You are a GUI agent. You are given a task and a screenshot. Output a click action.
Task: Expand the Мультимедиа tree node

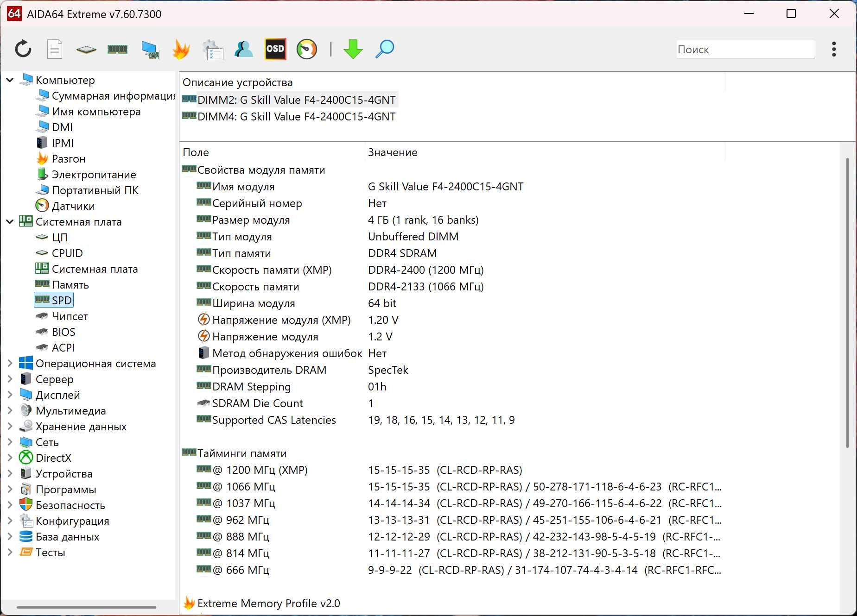coord(10,411)
